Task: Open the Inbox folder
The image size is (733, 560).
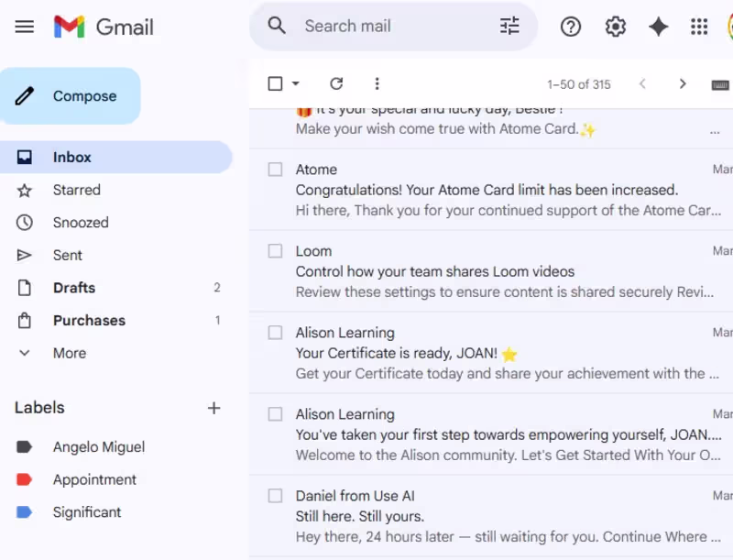Action: (x=116, y=157)
